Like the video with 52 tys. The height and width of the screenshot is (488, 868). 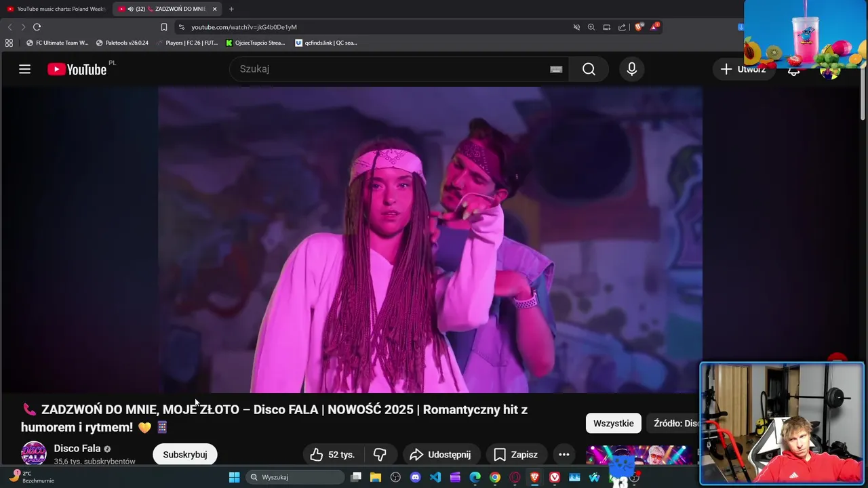(x=333, y=455)
